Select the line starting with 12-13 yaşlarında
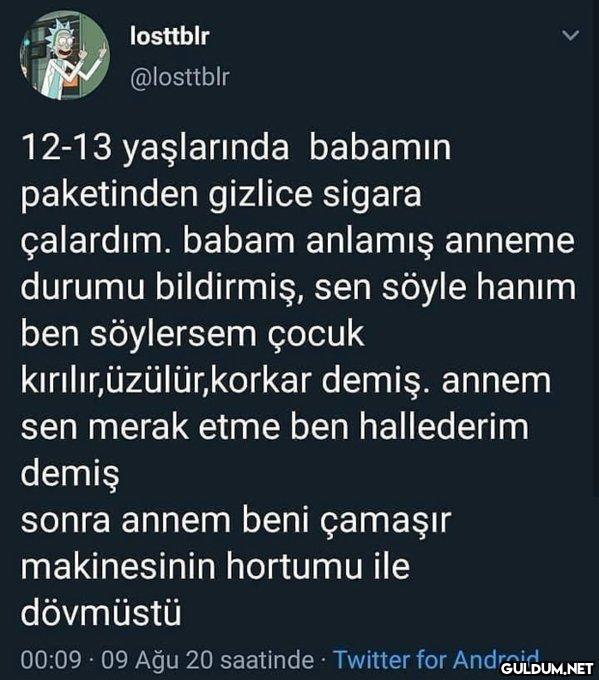The height and width of the screenshot is (680, 599). point(236,149)
